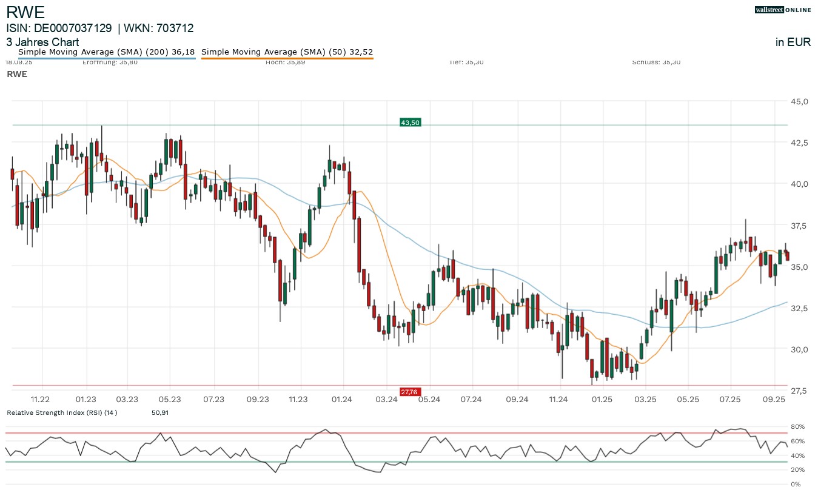Screen dimensions: 818x504
Task: Click the 3 Jahres Chart label
Action: 42,42
